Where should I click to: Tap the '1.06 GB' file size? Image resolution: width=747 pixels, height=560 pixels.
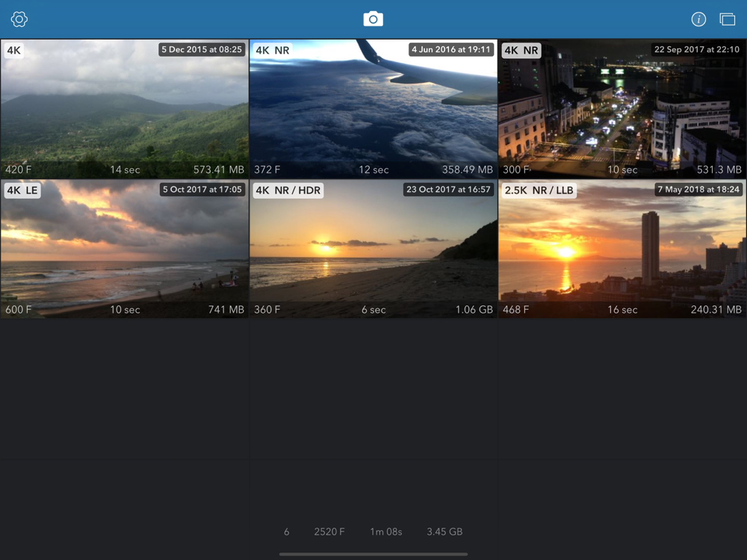[x=474, y=310]
